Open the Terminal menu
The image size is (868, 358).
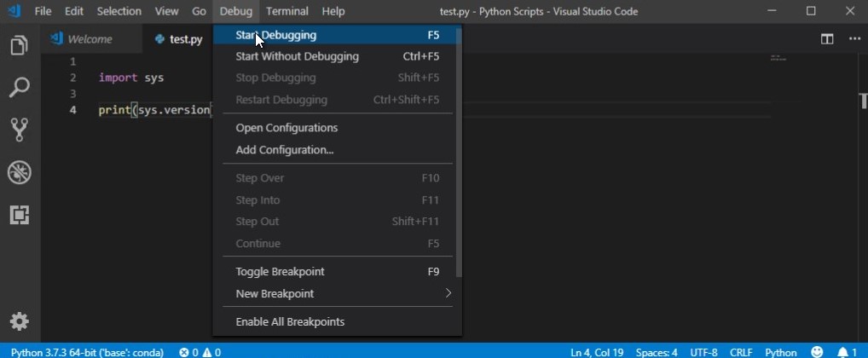click(286, 11)
